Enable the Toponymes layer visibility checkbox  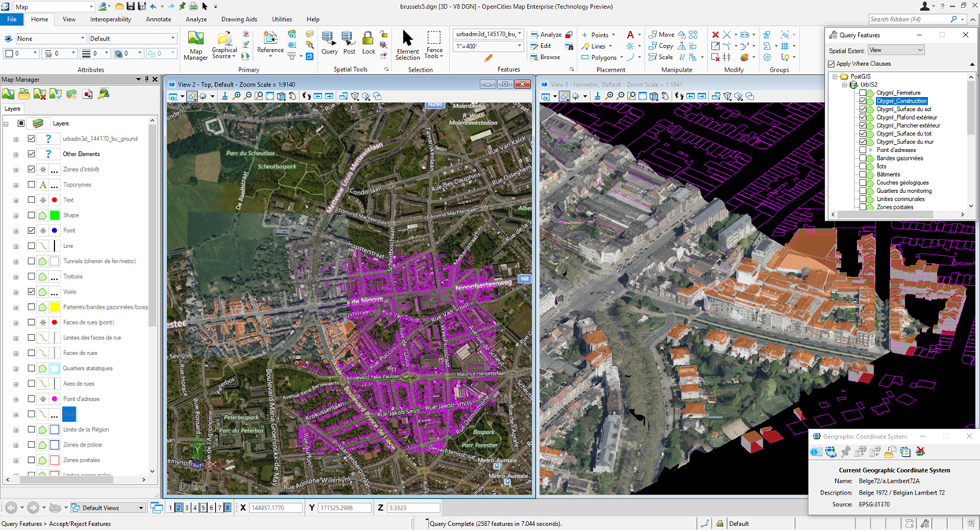(x=32, y=184)
